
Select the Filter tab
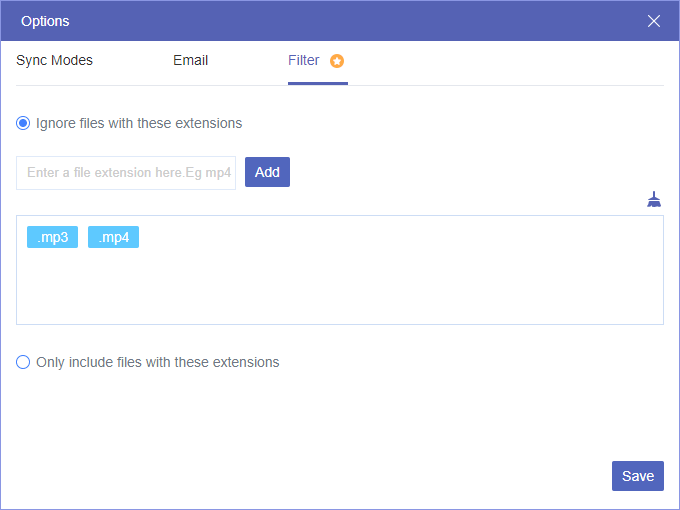304,60
